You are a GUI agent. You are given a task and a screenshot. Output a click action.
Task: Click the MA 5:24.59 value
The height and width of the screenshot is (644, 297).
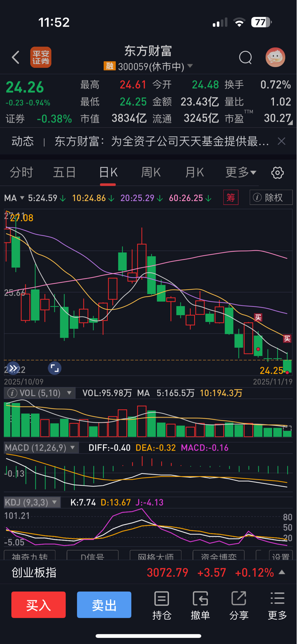click(46, 198)
